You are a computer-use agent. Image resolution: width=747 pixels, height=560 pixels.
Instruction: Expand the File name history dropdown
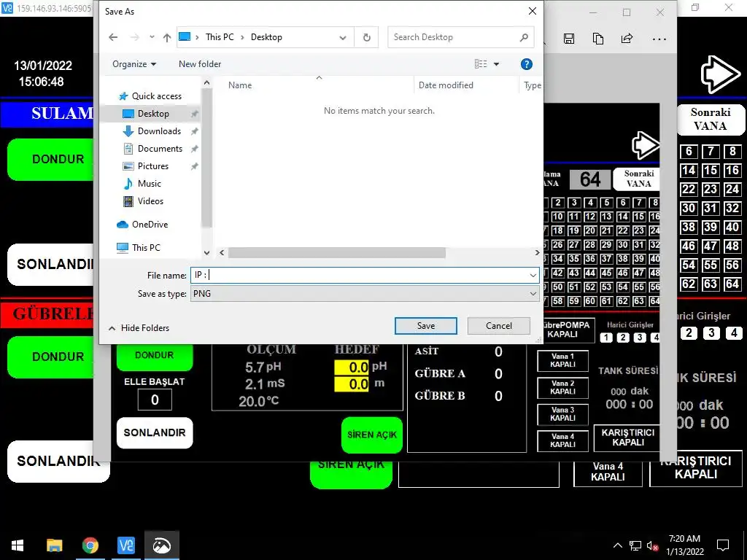[533, 275]
